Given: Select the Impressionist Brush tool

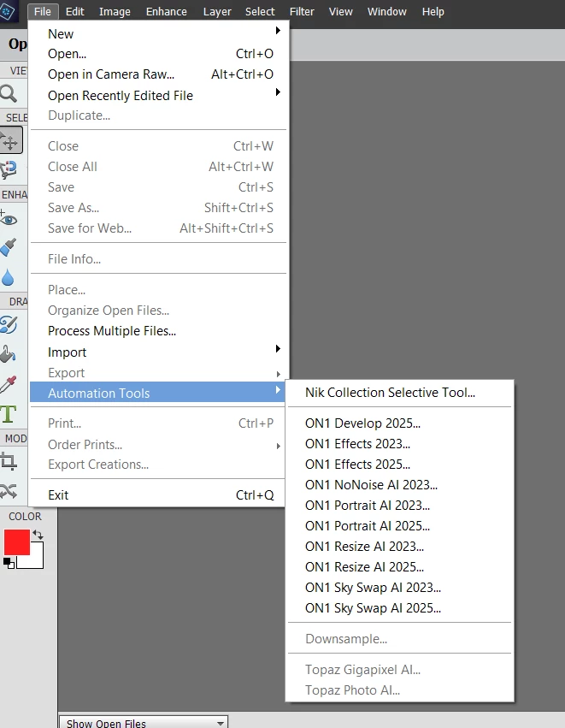Looking at the screenshot, I should pos(9,324).
